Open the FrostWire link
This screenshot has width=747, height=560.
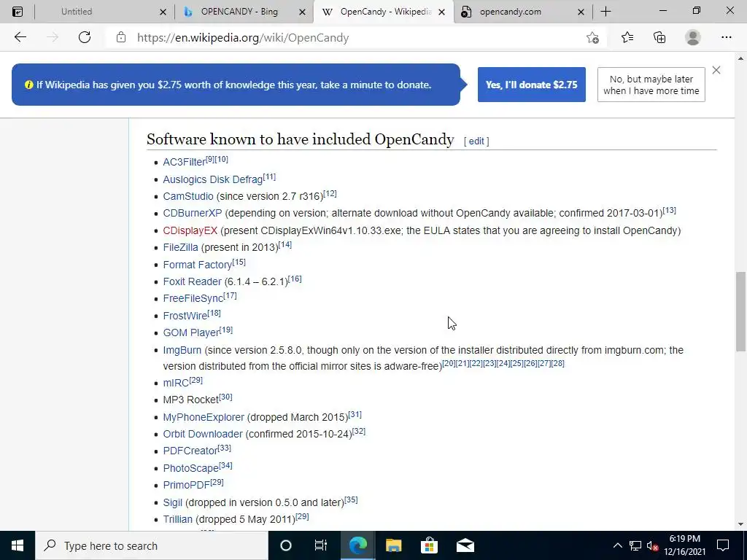pos(185,316)
